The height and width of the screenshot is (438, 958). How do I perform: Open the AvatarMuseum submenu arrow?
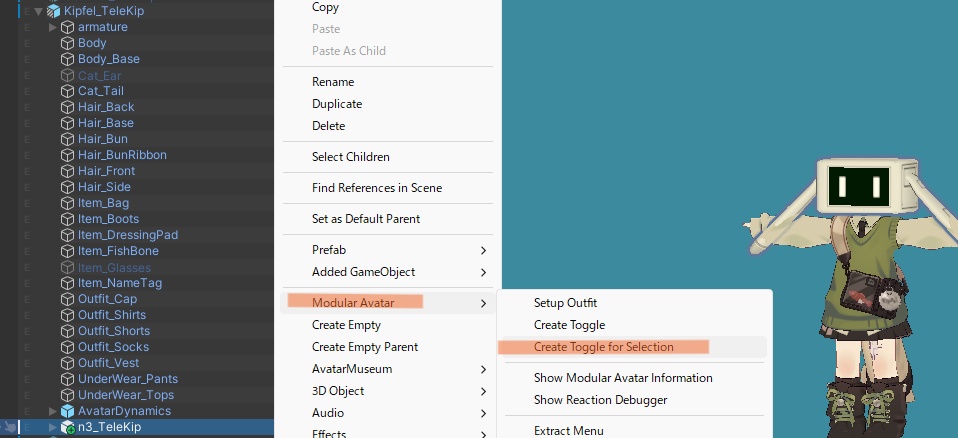[x=483, y=370]
